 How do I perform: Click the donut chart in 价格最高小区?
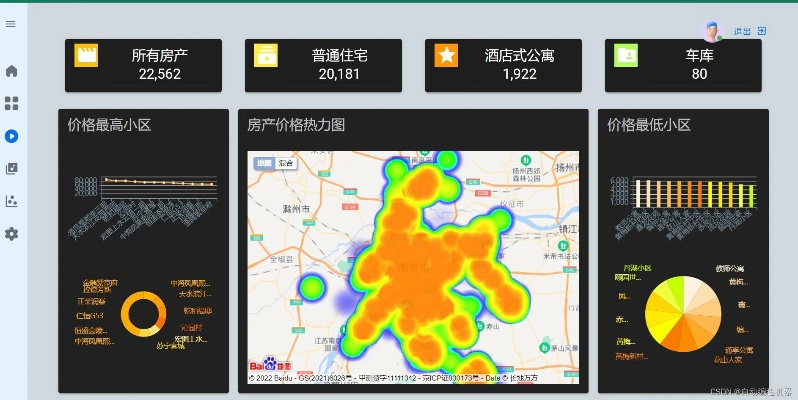144,314
